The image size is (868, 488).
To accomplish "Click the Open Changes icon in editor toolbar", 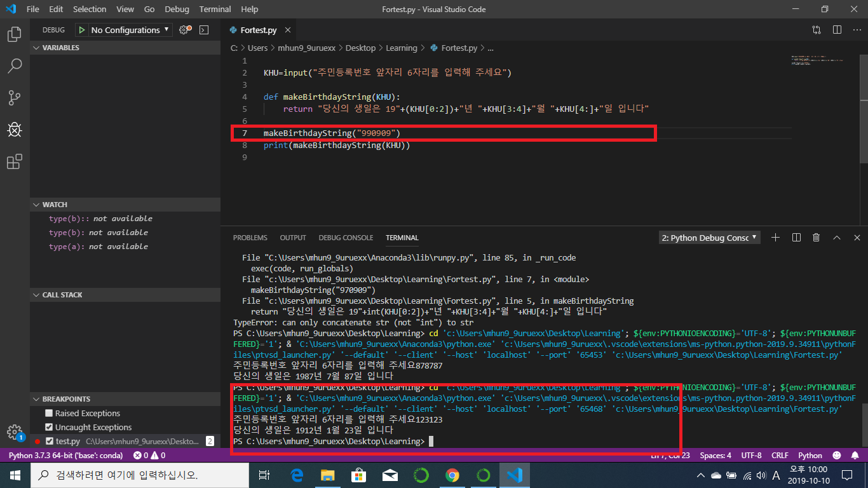I will pos(817,30).
